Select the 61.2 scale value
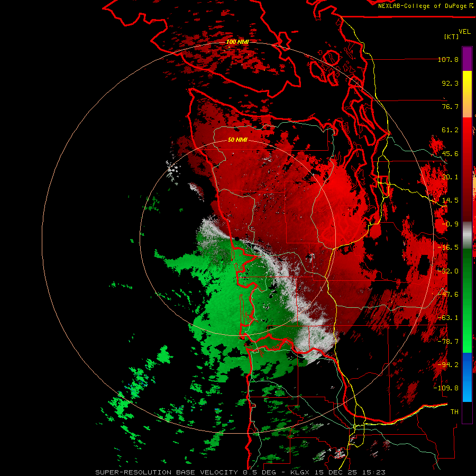This screenshot has height=476, width=476. point(450,130)
